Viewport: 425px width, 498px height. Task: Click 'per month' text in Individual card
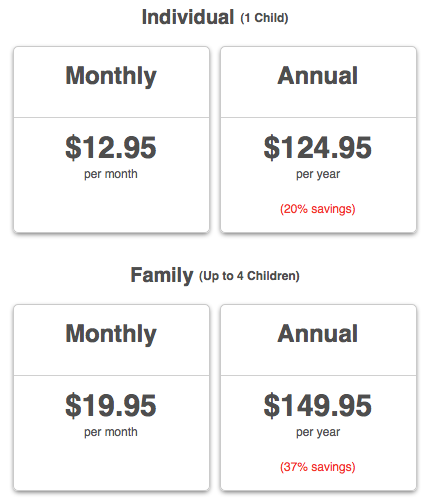(x=111, y=174)
